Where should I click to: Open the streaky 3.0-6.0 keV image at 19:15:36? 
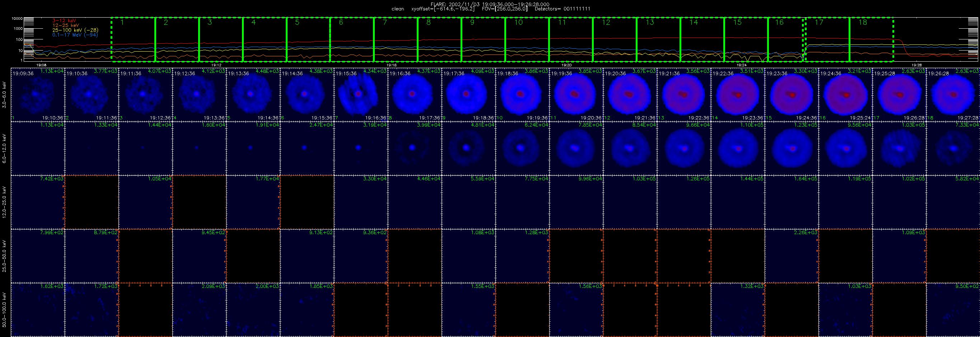click(361, 95)
